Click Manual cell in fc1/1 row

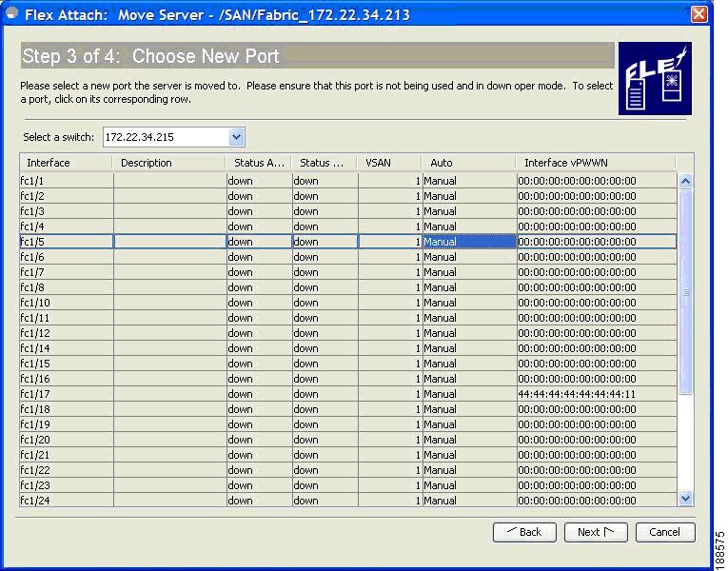pos(469,181)
